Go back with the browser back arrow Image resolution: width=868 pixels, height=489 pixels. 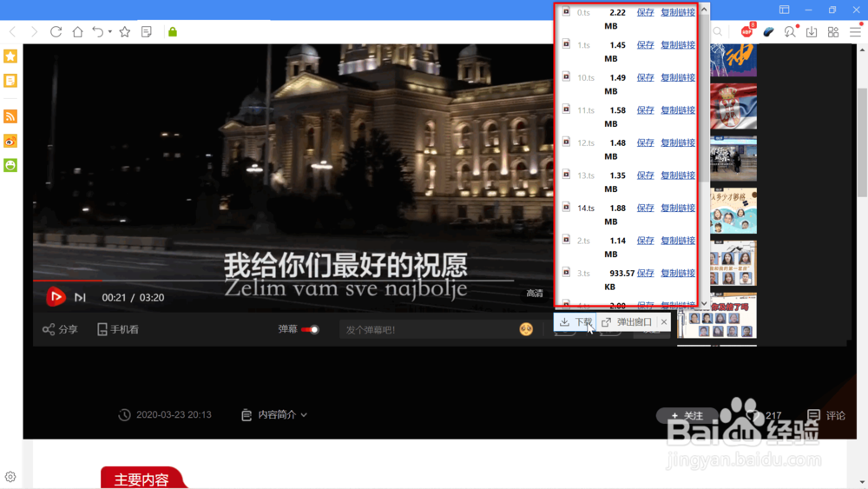coord(13,32)
